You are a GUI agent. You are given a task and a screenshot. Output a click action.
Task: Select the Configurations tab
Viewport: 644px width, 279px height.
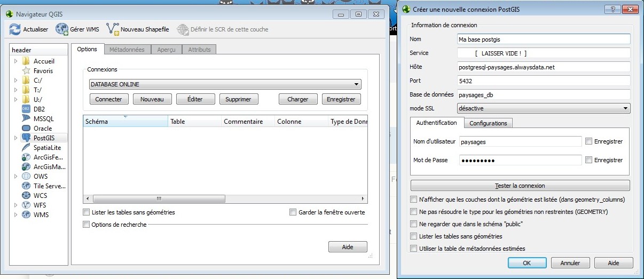coord(488,123)
